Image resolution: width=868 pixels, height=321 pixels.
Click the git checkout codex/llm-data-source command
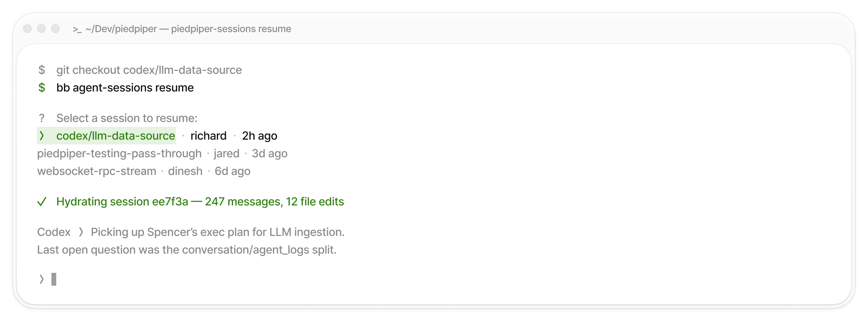coord(149,70)
